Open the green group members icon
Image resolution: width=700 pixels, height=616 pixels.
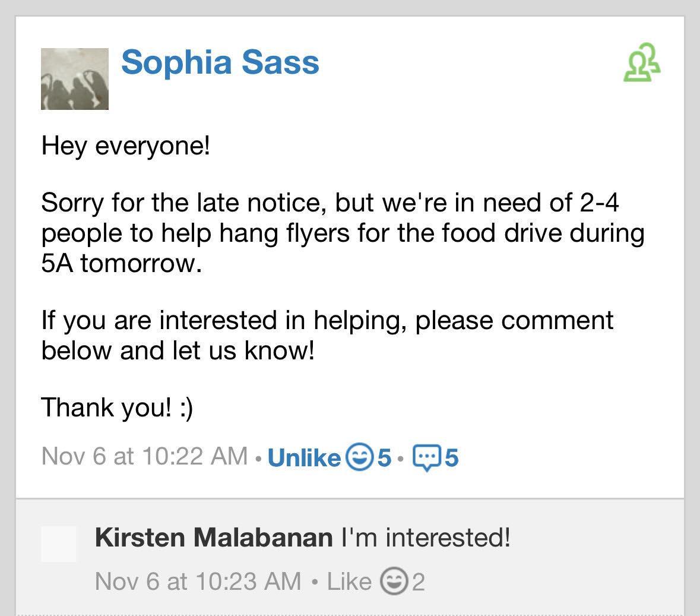(x=641, y=63)
